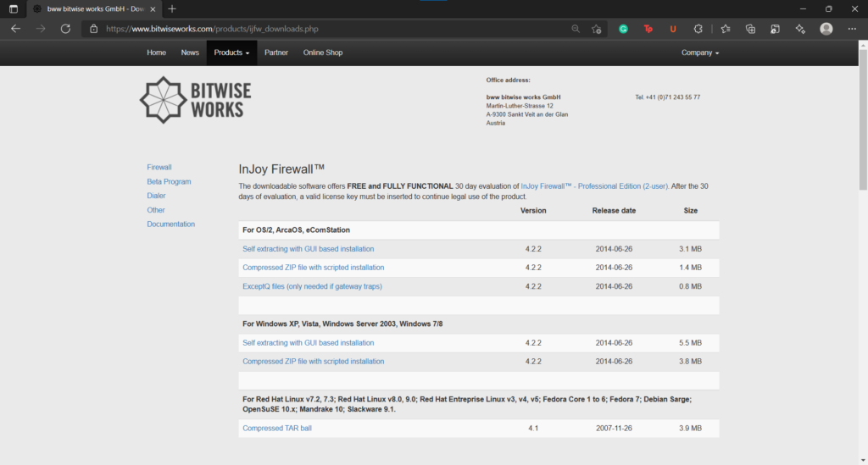The width and height of the screenshot is (868, 465).
Task: Follow the InJoy Firewall Professional Edition (2-user) link
Action: (x=594, y=186)
